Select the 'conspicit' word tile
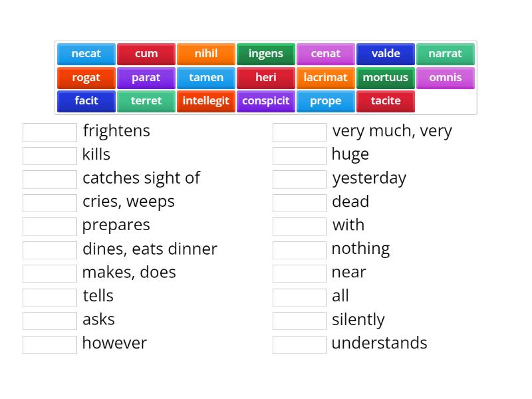This screenshot has height=399, width=532. 265,101
